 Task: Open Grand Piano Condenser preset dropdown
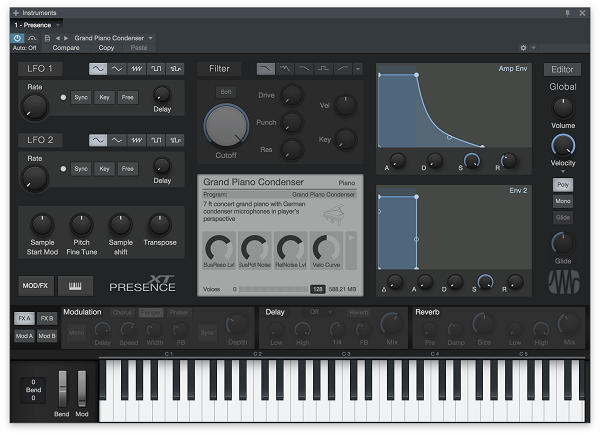(113, 38)
